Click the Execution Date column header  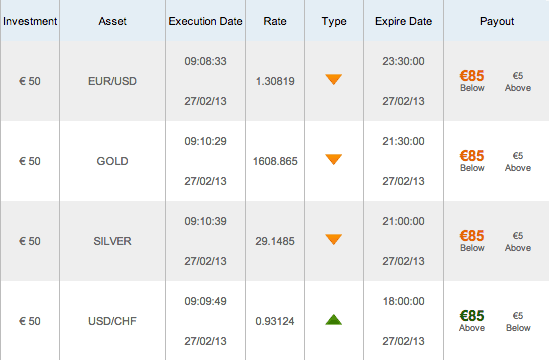coord(206,21)
